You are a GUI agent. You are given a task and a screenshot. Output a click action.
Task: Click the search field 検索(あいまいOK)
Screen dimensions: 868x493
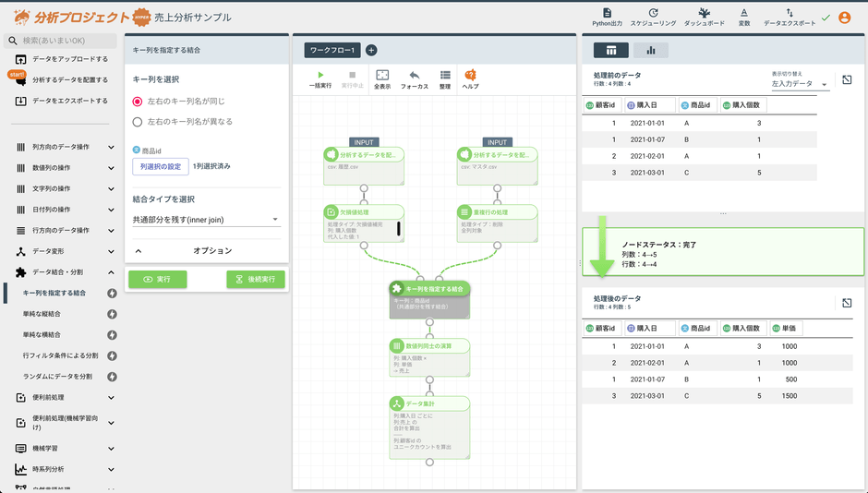click(65, 41)
